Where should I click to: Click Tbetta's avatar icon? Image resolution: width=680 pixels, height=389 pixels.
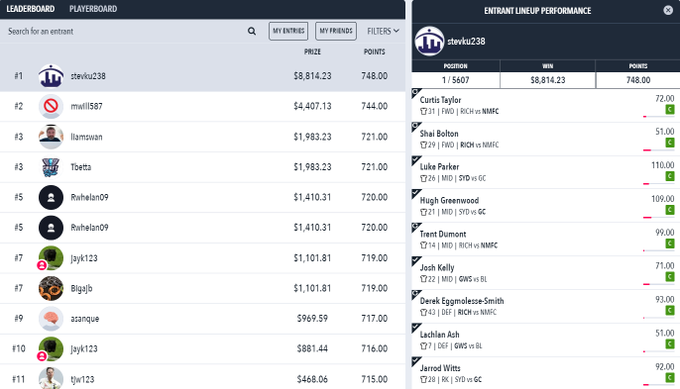tap(51, 167)
